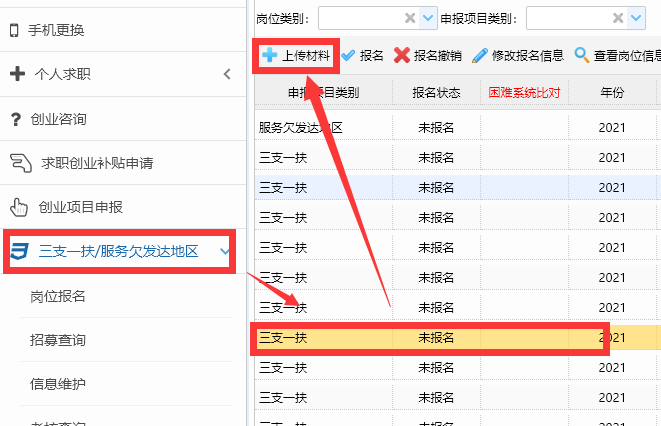Click the 报名 checkmark icon
Viewport: 661px width, 426px height.
[349, 56]
